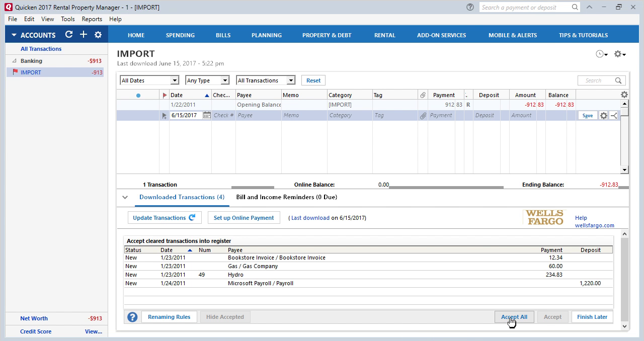Image resolution: width=644 pixels, height=341 pixels.
Task: Click the Credit Score View link
Action: click(x=94, y=331)
